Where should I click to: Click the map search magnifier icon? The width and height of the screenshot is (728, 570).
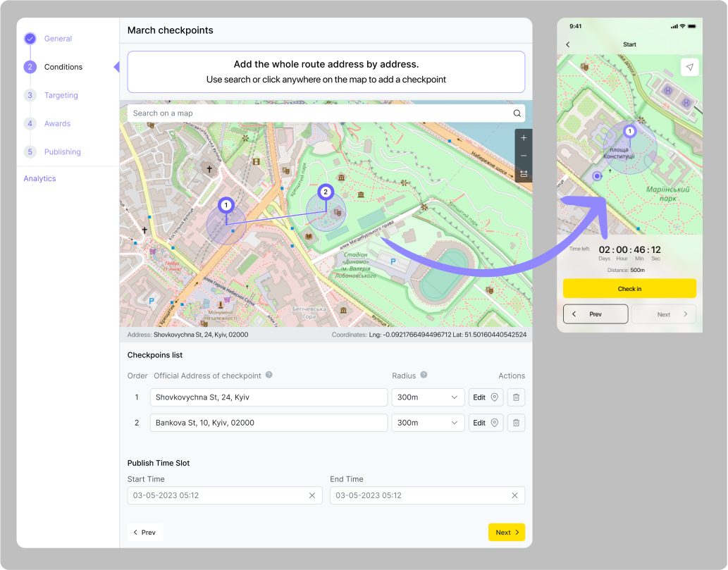tap(517, 113)
